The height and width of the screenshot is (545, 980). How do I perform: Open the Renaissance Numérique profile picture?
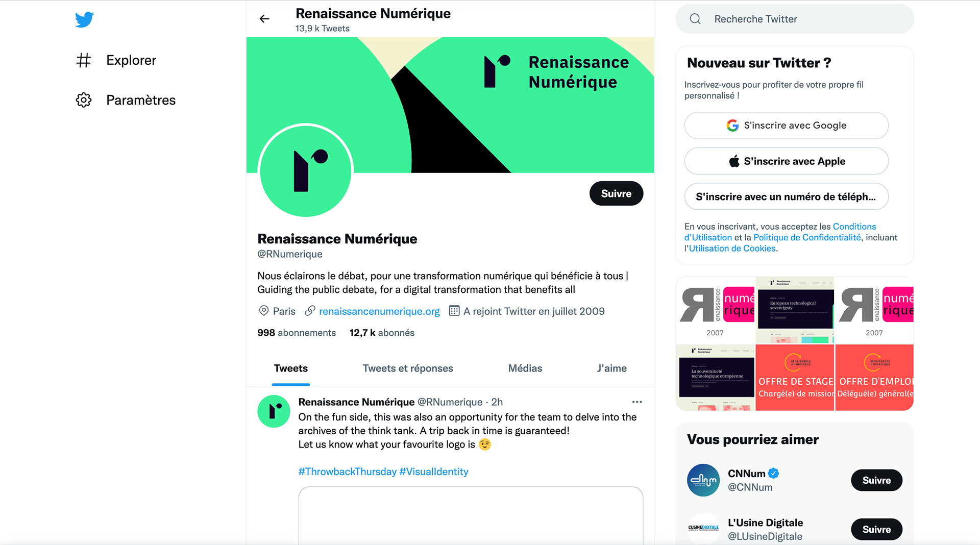(x=306, y=171)
